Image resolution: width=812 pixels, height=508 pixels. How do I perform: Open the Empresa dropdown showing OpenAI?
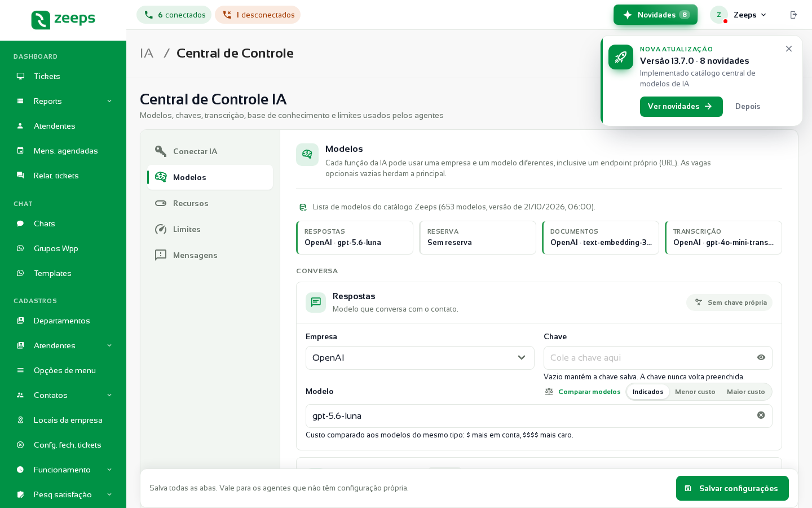tap(420, 358)
